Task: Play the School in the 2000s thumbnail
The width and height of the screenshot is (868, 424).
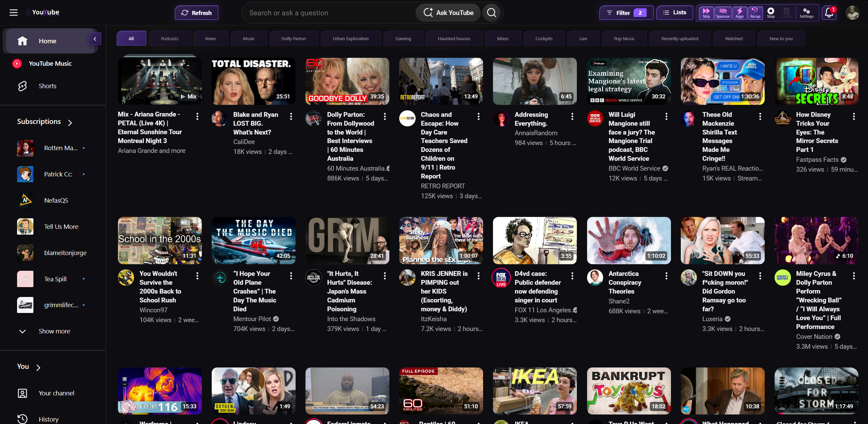Action: [x=160, y=240]
